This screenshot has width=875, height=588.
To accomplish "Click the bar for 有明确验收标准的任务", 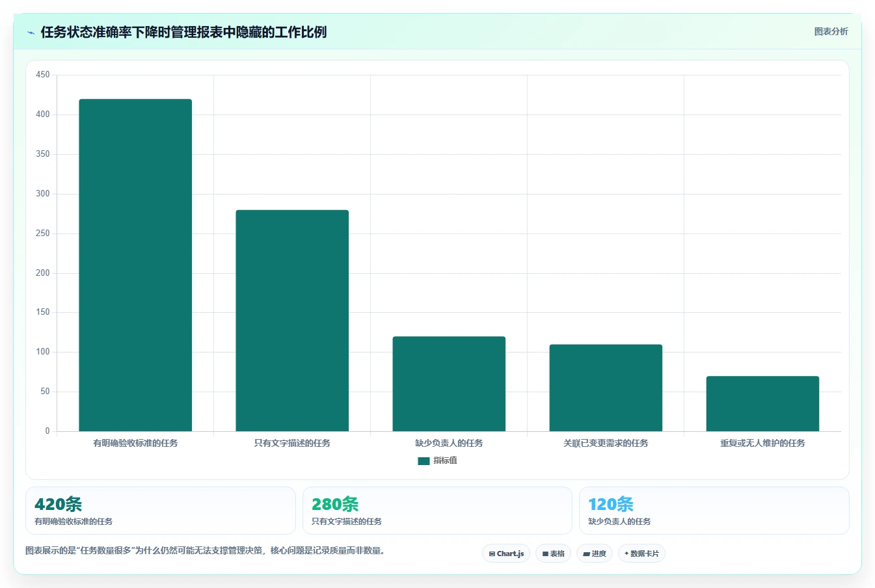I will click(x=135, y=265).
